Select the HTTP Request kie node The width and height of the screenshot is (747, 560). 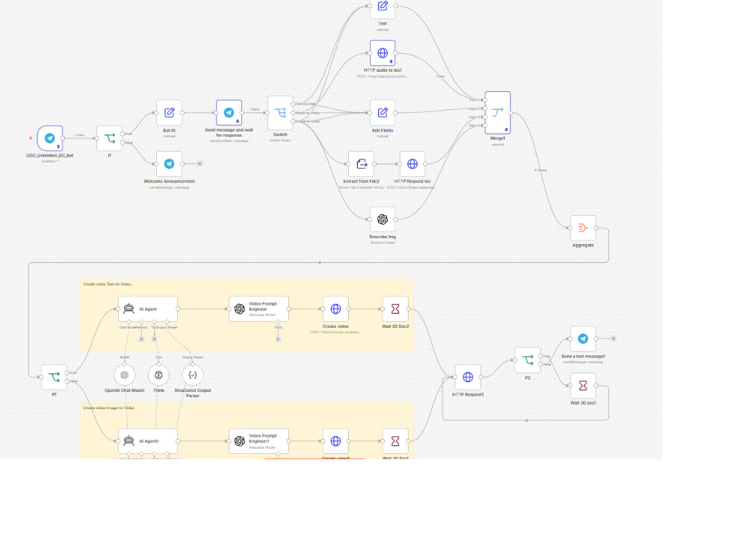pos(412,164)
